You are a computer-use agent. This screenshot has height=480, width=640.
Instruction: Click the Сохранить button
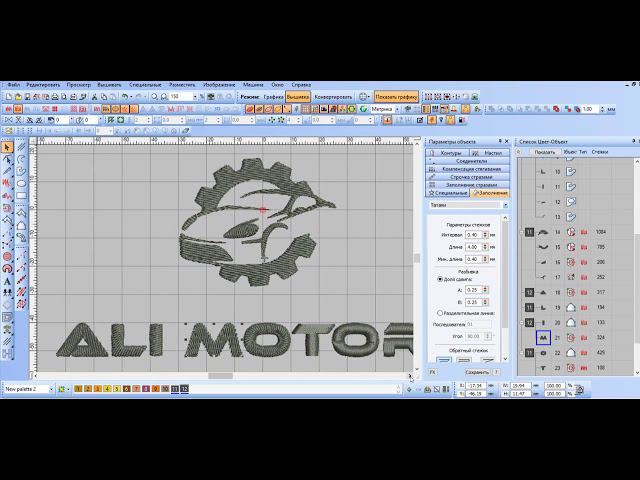pos(477,372)
